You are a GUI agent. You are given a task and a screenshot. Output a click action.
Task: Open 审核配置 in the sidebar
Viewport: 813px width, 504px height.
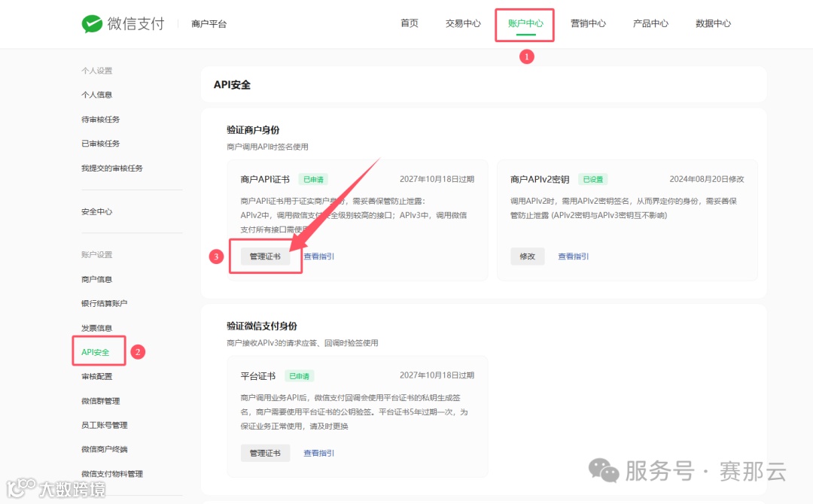(96, 377)
